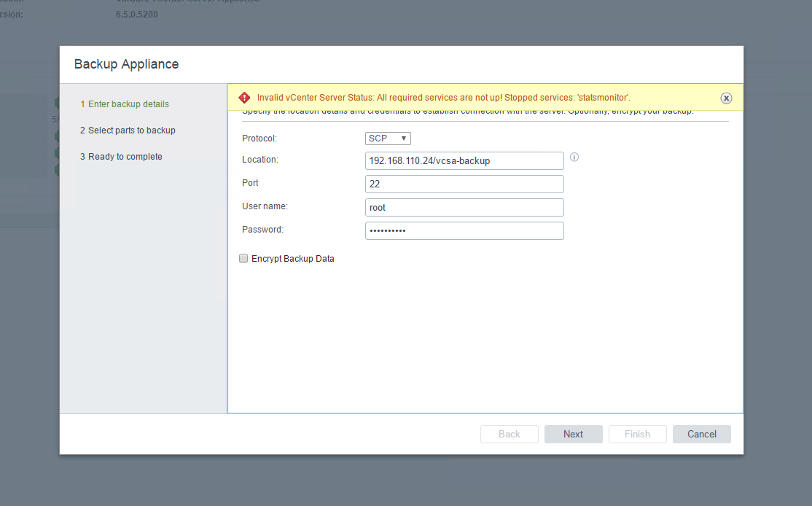Image resolution: width=812 pixels, height=506 pixels.
Task: Click the Backup Appliance dialog title
Action: click(x=126, y=64)
